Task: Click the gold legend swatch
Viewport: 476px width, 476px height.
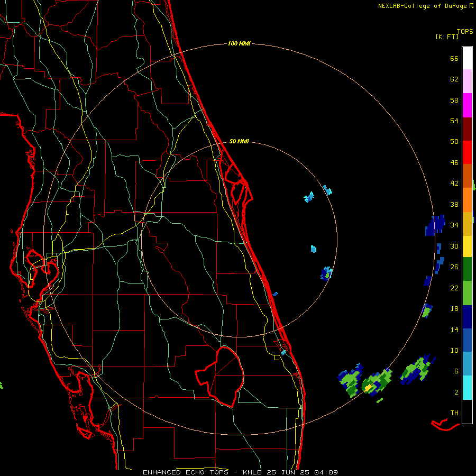Action: (x=467, y=223)
